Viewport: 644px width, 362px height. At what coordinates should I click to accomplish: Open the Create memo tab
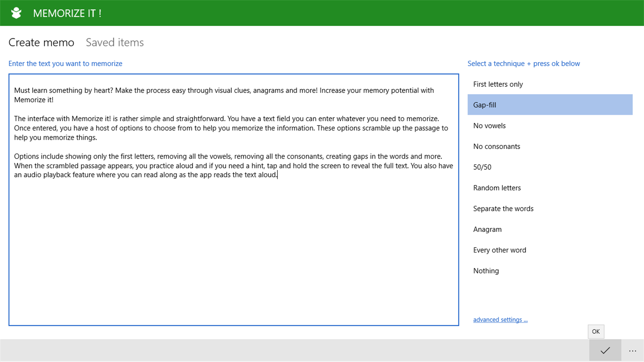point(41,42)
